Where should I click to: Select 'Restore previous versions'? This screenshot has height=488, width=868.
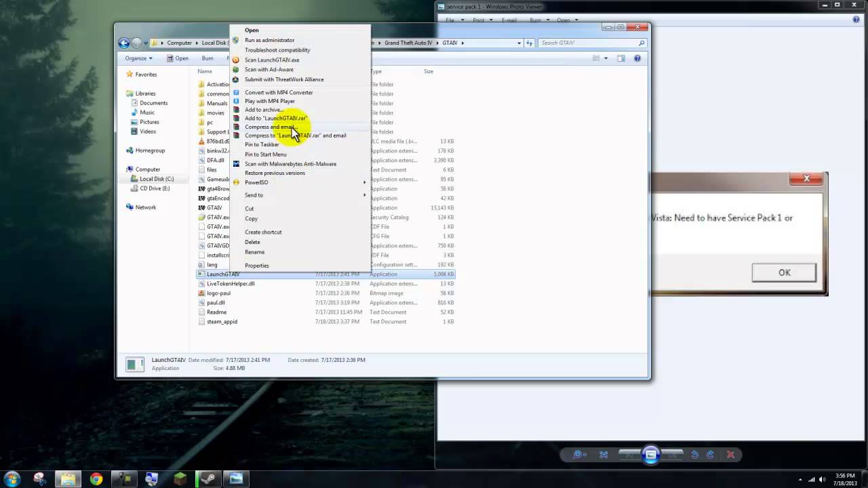tap(275, 173)
